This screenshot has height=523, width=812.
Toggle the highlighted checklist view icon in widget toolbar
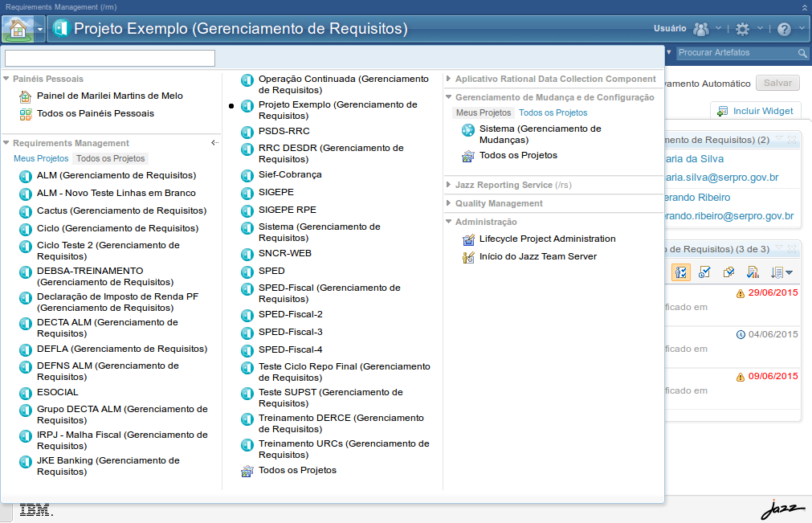(x=681, y=272)
